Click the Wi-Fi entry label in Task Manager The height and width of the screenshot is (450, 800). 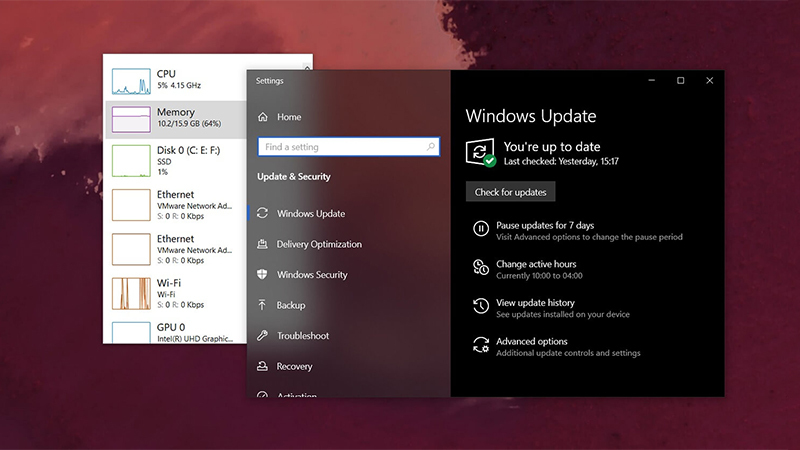169,283
